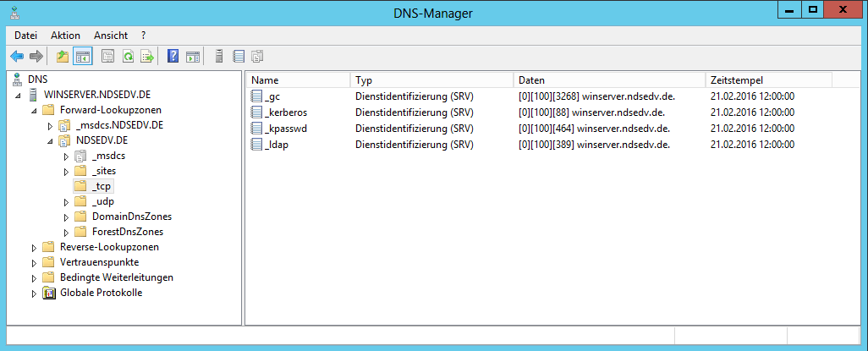
Task: Click the new server icon in the toolbar
Action: pyautogui.click(x=219, y=57)
